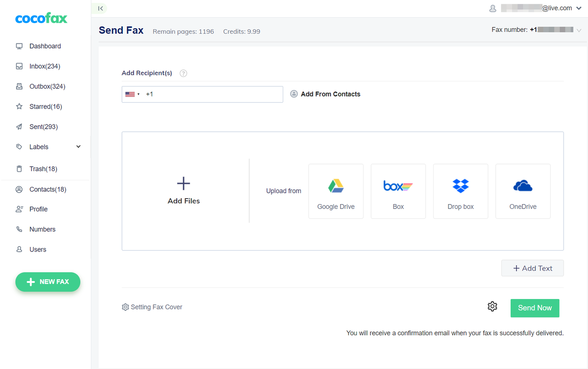Open the country flag code dropdown
Viewport: 588px width, 369px height.
[x=132, y=94]
